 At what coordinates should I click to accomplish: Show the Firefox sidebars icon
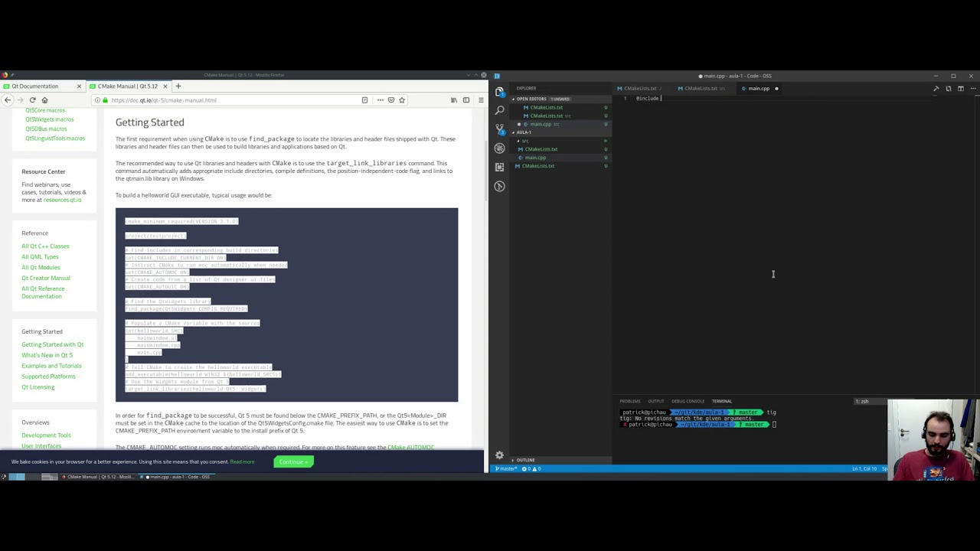point(465,100)
